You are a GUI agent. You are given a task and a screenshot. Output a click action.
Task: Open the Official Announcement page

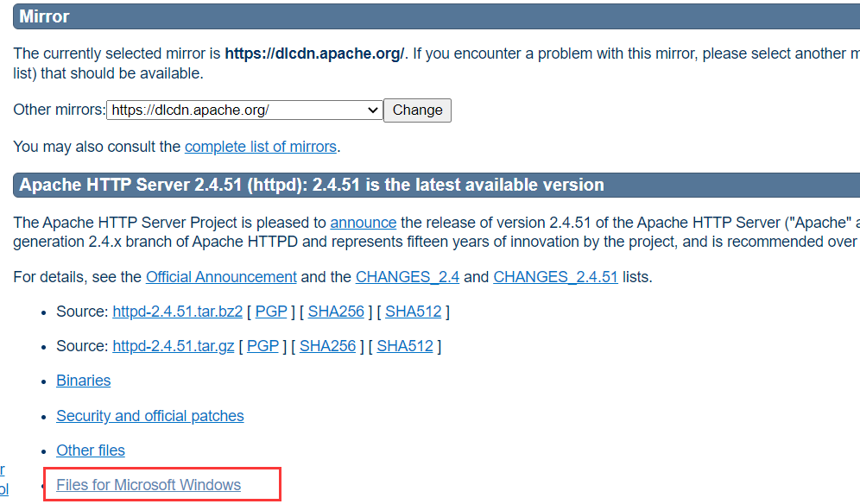[220, 277]
